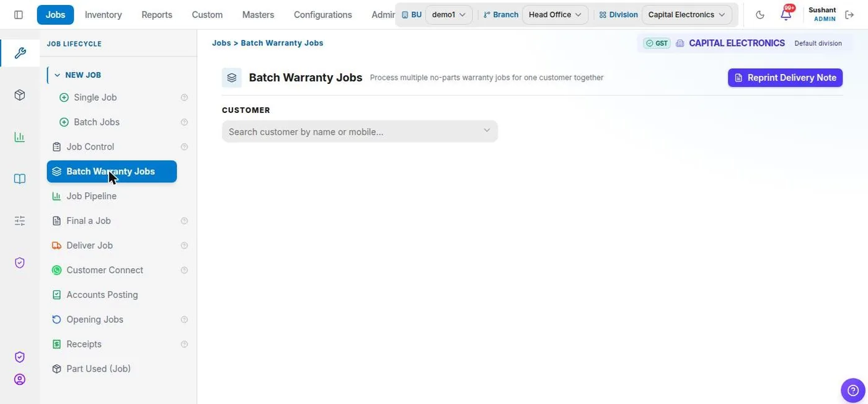868x404 pixels.
Task: Click the Default division label
Action: (x=818, y=43)
